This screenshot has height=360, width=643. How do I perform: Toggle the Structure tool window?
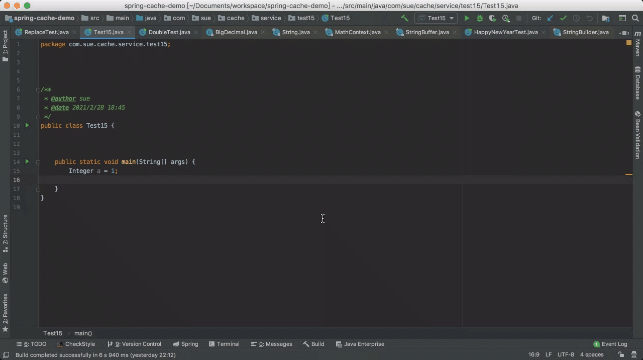pos(5,233)
